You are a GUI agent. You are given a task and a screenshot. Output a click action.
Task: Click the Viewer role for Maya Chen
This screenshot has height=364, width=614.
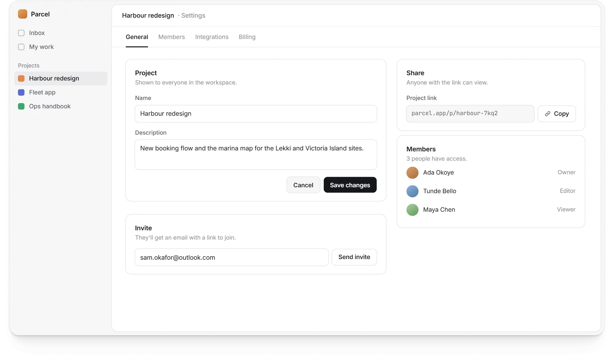[x=566, y=210]
